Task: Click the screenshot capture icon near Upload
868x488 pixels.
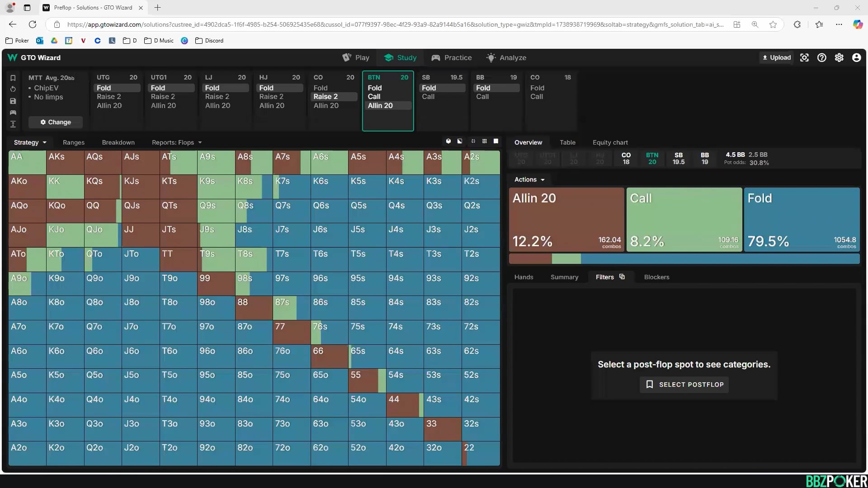Action: pos(804,57)
